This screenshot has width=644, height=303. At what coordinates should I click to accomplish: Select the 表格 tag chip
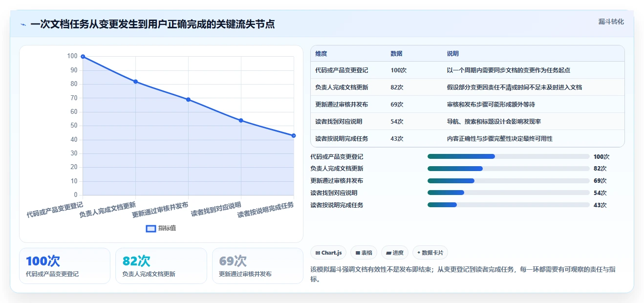pos(364,253)
